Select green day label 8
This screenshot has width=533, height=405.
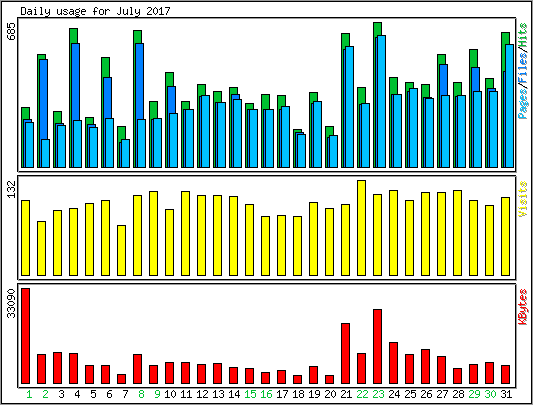pyautogui.click(x=141, y=394)
